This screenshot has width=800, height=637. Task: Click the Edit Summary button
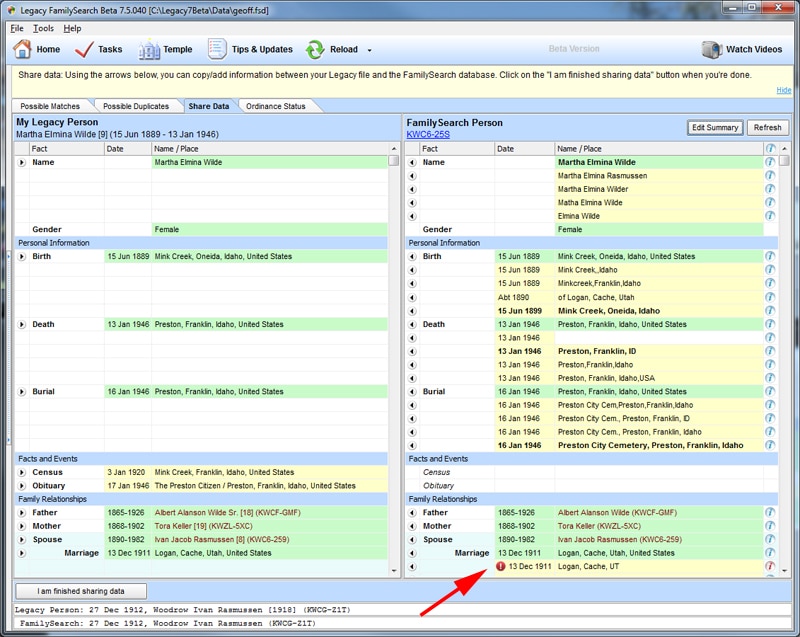(715, 128)
